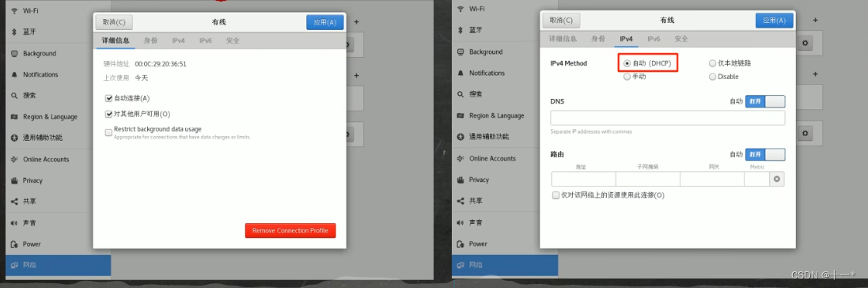The image size is (868, 288).
Task: Delete the route row with the X icon
Action: [777, 179]
